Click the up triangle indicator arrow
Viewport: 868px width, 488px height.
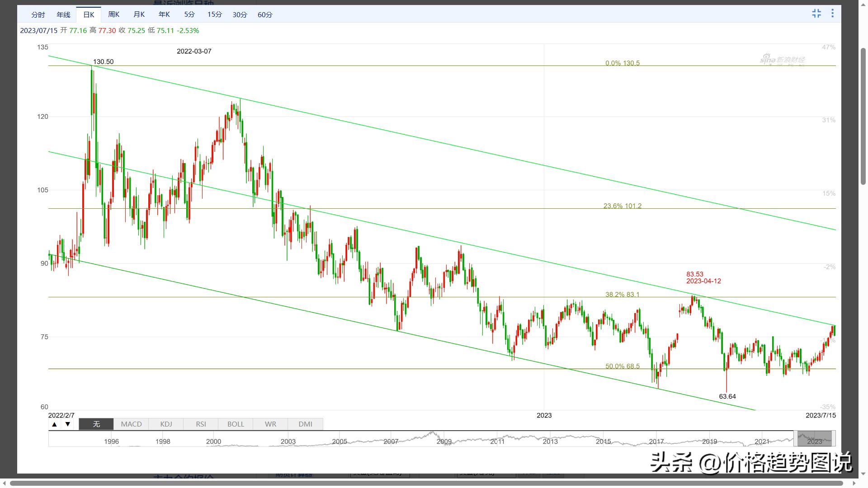coord(54,424)
